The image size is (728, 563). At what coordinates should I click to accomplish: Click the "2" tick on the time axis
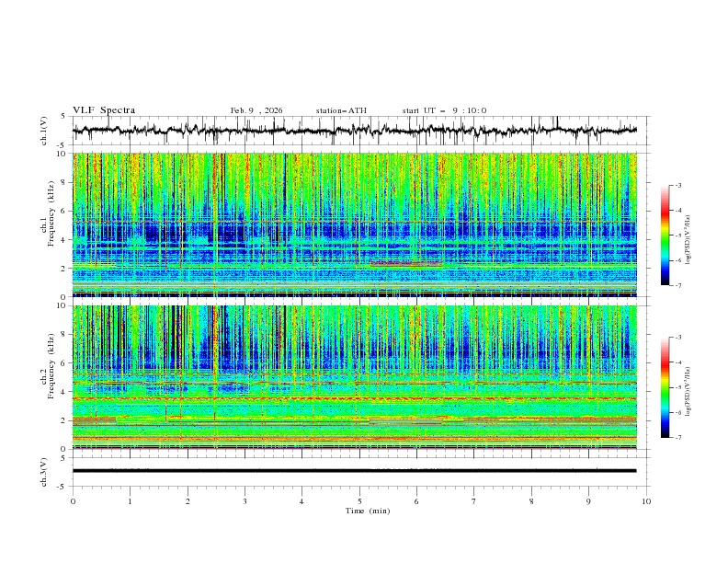click(x=188, y=501)
